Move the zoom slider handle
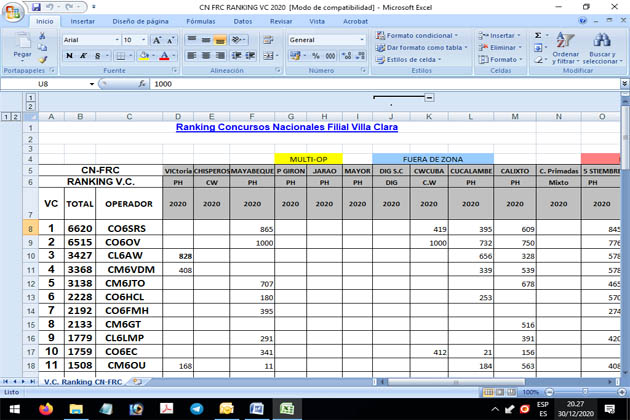The height and width of the screenshot is (420, 630). pos(585,392)
